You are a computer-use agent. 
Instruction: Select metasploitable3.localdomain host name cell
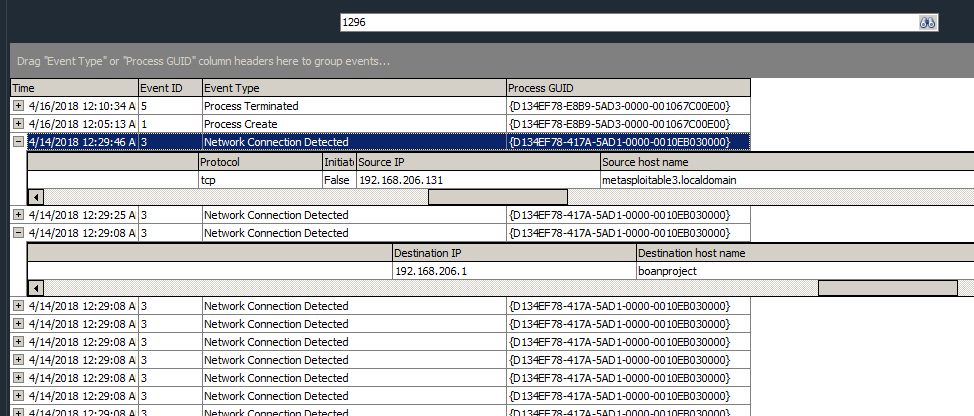click(x=787, y=180)
